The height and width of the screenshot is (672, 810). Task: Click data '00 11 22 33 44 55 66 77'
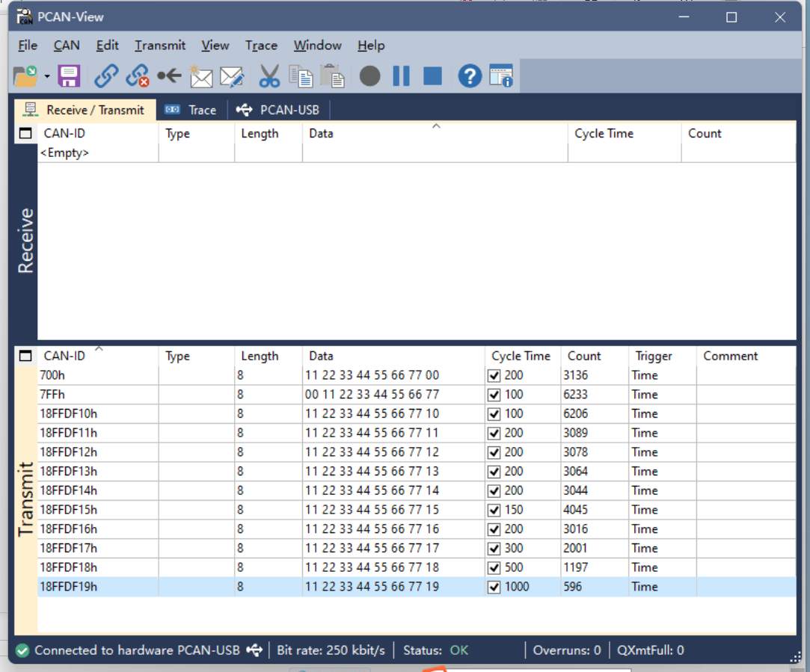click(x=372, y=395)
